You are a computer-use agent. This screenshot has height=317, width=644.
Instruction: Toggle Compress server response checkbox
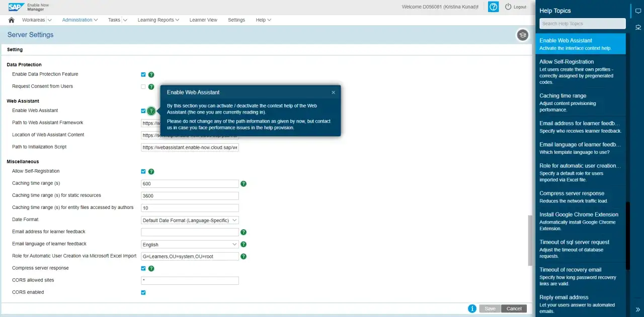click(x=143, y=268)
